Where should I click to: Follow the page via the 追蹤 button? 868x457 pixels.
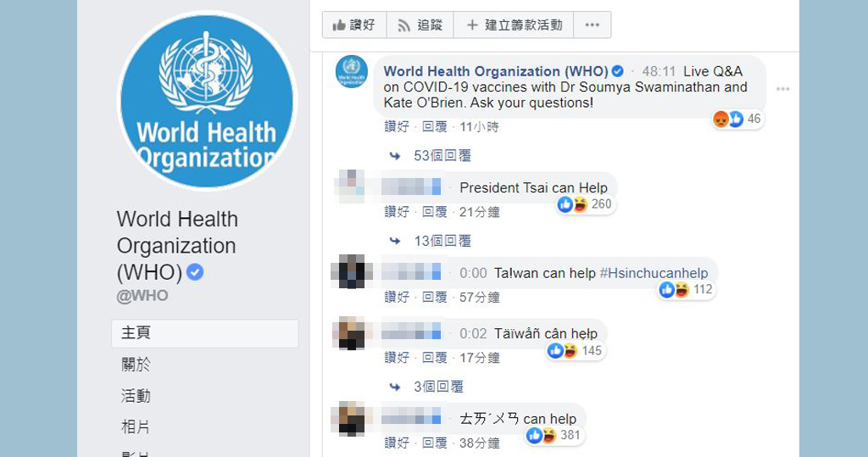[x=420, y=25]
